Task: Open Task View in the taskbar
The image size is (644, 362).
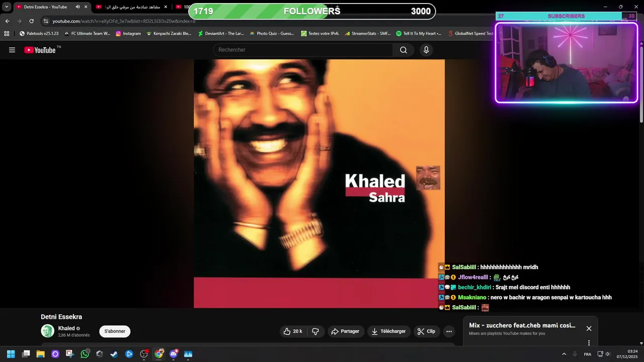Action: [x=26, y=354]
